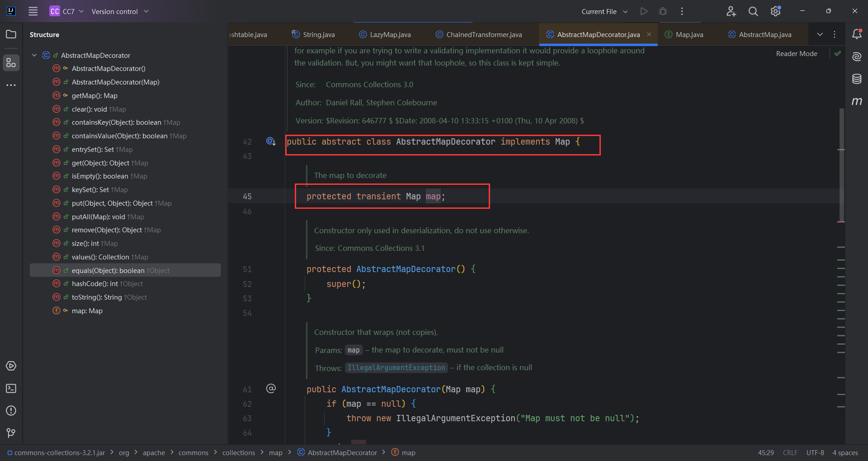Screen dimensions: 868x461
Task: Open the Version control dropdown
Action: click(x=120, y=11)
